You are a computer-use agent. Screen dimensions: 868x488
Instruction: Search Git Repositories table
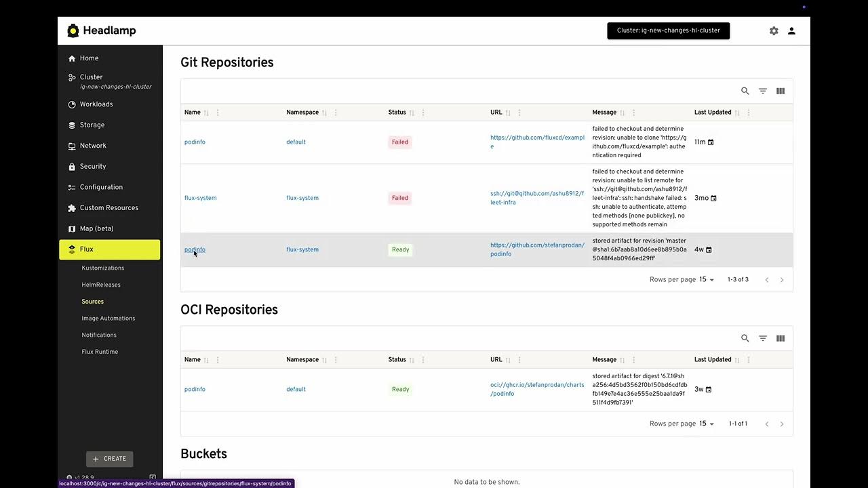745,91
